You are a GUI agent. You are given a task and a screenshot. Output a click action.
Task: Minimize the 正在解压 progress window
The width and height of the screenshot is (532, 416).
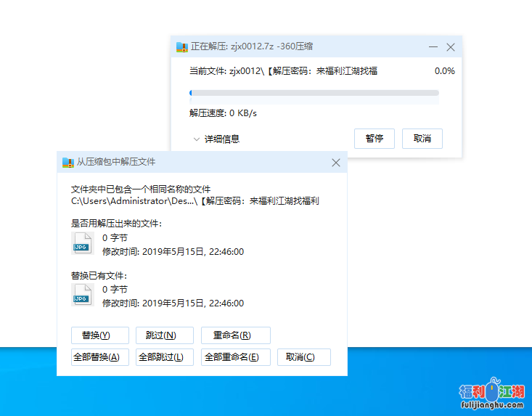coord(433,47)
